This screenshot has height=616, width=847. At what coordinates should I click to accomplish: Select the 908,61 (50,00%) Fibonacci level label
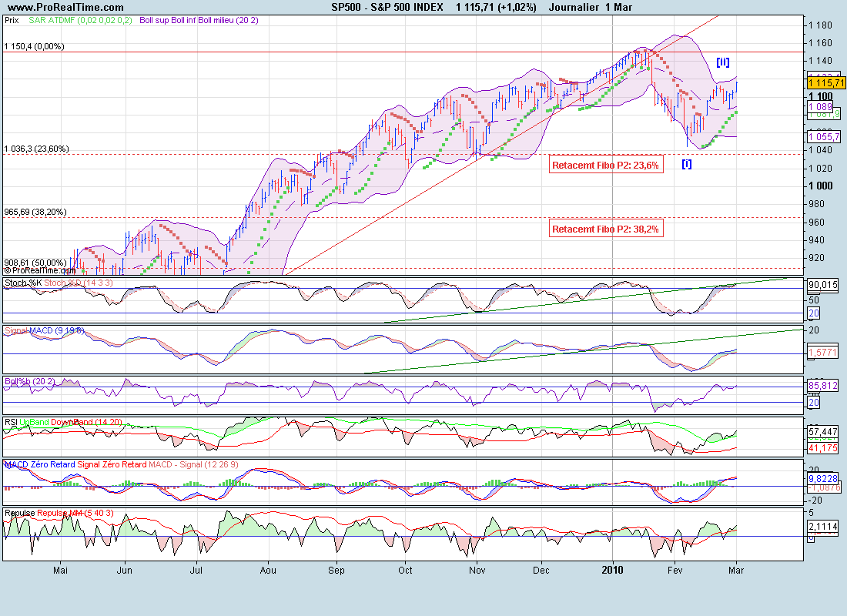(35, 263)
